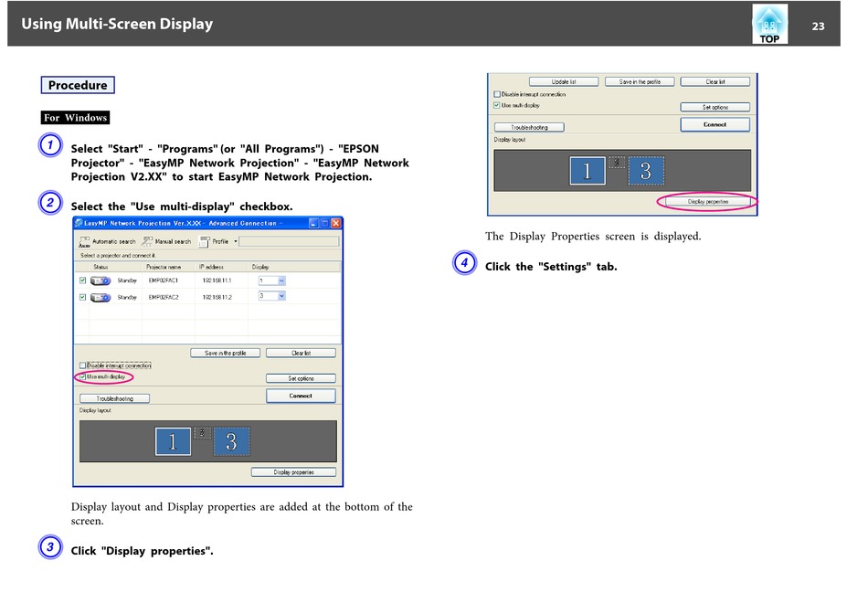Click the projector icon in the EMP02FAC1 row
Screen dimensions: 868x603
coord(101,280)
